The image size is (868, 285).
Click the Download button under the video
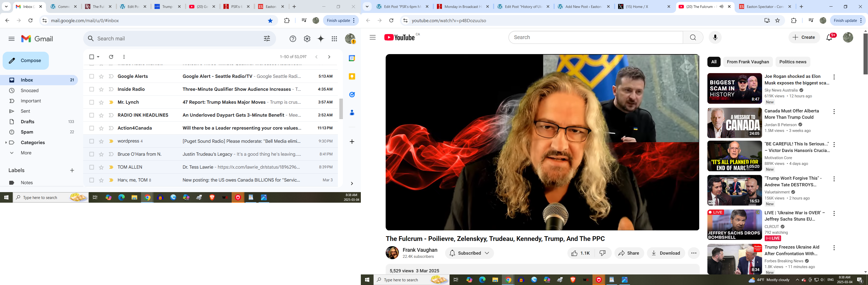[665, 253]
